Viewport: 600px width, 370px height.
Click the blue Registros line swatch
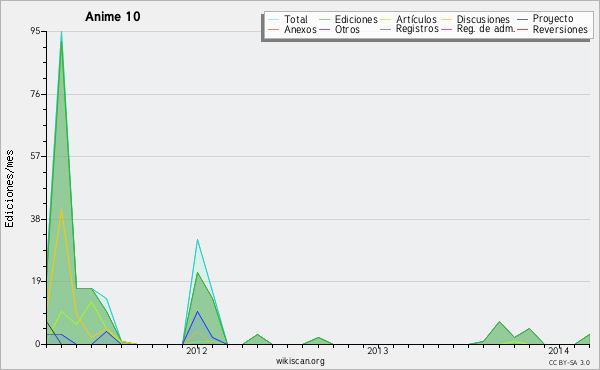point(385,29)
